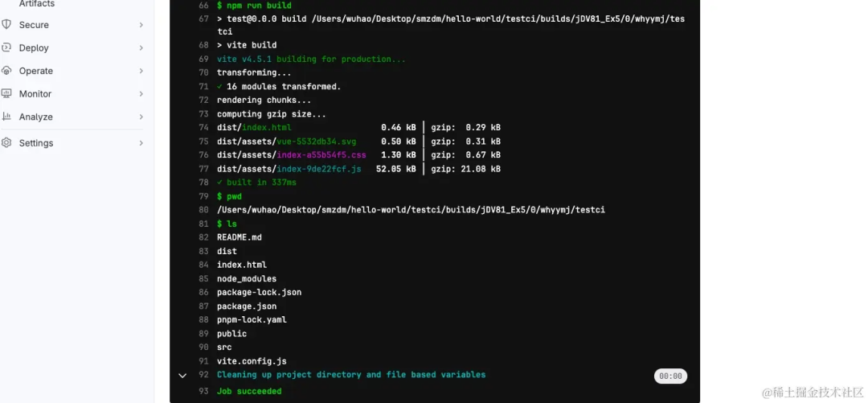
Task: Open the Artifacts sidebar item
Action: [36, 4]
